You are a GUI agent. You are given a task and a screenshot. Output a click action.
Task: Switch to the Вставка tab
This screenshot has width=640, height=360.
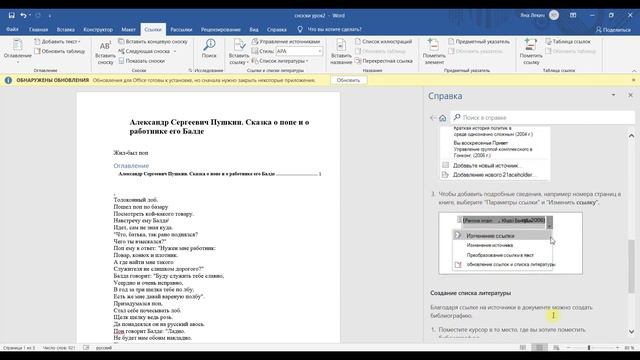coord(66,29)
